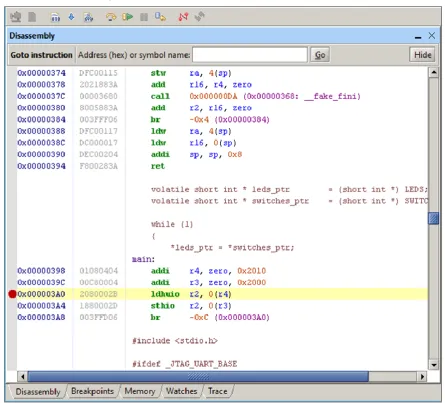The image size is (445, 403).
Task: Click the vertical scrollbar down arrow
Action: (433, 365)
